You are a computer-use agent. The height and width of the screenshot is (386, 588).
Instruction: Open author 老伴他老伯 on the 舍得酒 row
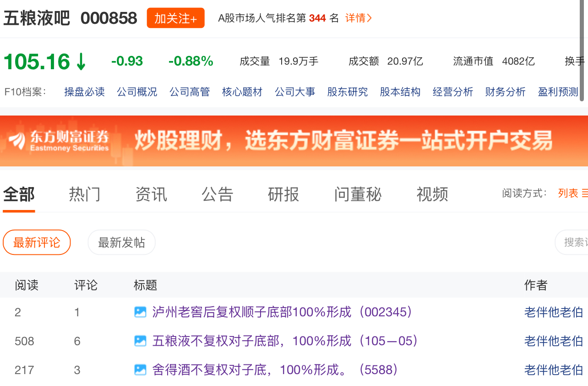554,369
